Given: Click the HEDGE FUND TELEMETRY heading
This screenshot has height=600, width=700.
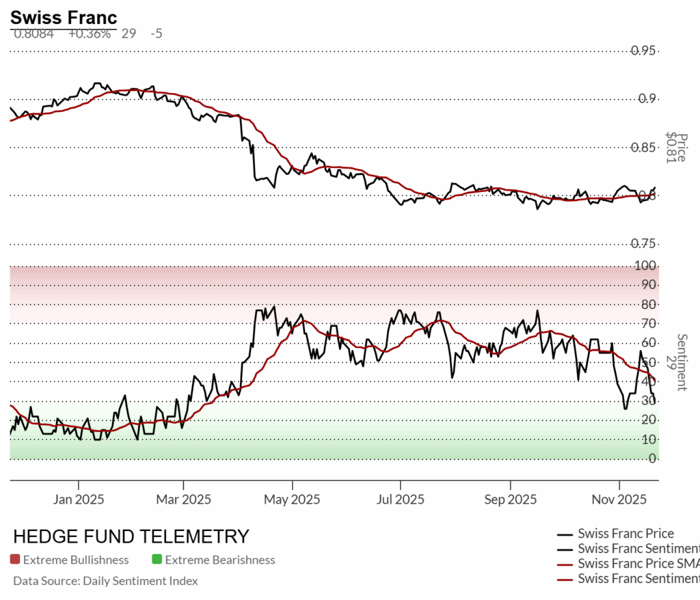Looking at the screenshot, I should 131,536.
